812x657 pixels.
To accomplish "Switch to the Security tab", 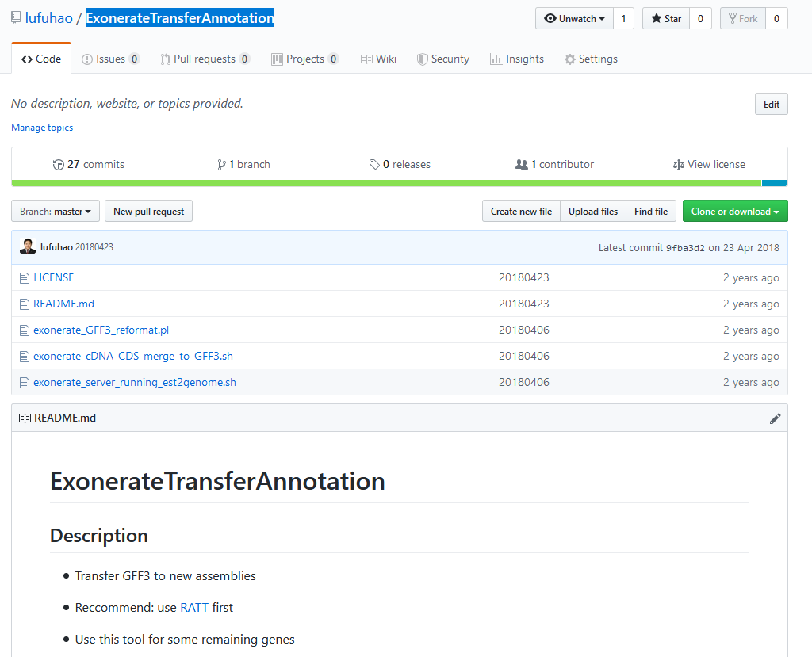I will point(443,59).
